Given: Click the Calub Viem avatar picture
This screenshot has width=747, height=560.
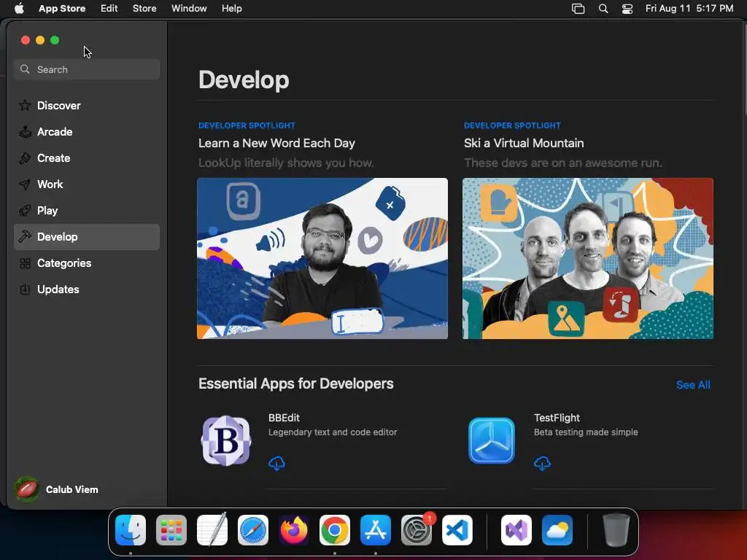Looking at the screenshot, I should tap(27, 489).
